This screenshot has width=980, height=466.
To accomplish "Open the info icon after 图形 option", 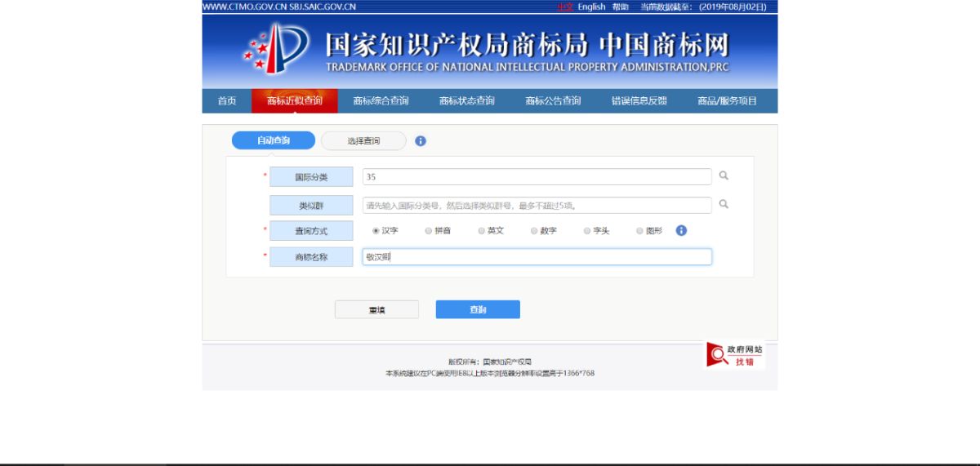I will click(x=681, y=230).
